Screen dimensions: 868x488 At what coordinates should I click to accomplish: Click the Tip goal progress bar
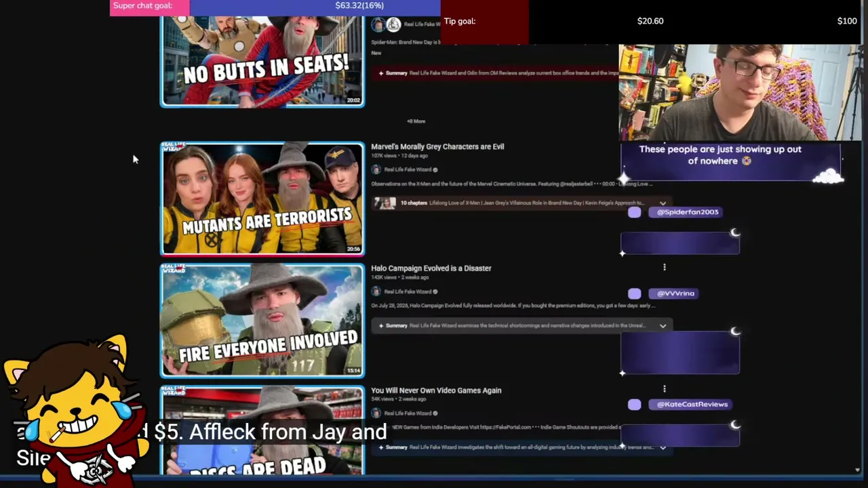click(x=651, y=22)
